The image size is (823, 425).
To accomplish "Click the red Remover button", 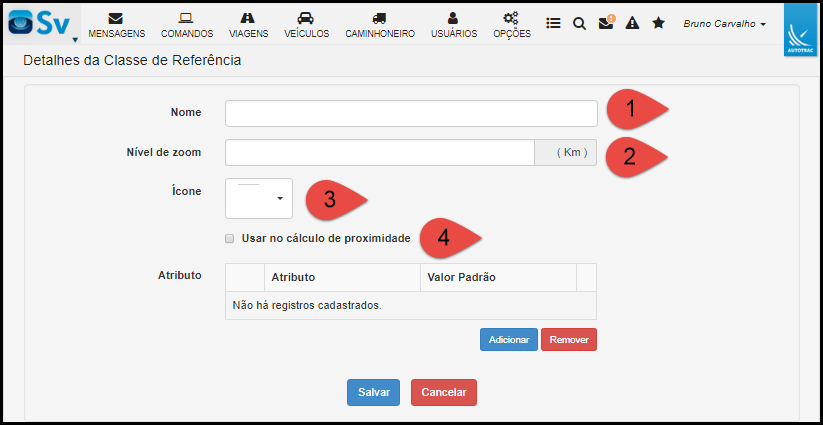I will (x=569, y=339).
